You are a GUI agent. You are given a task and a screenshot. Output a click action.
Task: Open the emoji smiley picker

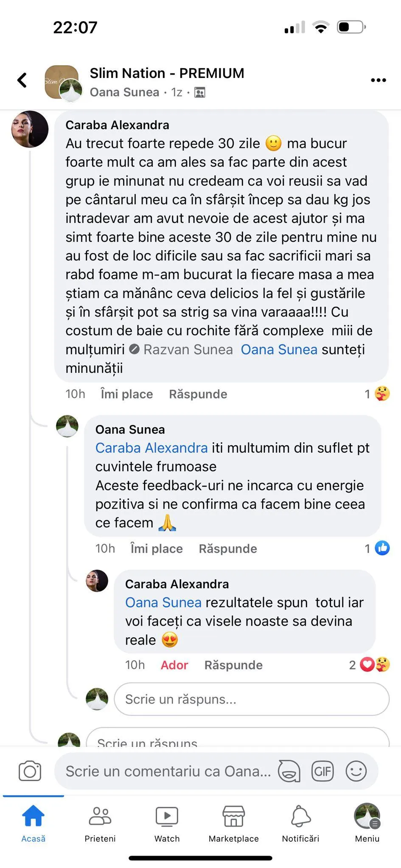tap(356, 771)
